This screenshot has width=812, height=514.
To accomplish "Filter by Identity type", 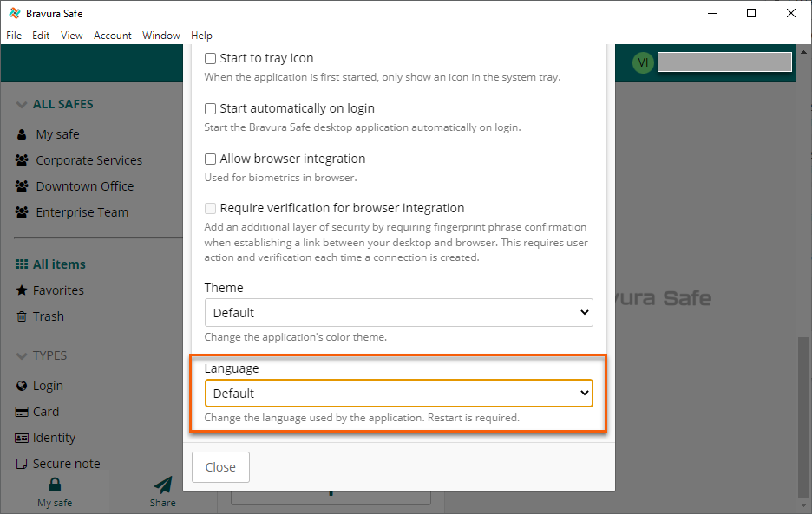I will [x=55, y=438].
